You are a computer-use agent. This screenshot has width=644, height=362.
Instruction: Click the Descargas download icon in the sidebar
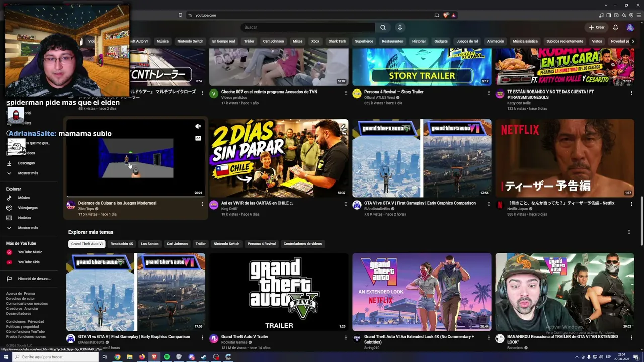coord(9,163)
